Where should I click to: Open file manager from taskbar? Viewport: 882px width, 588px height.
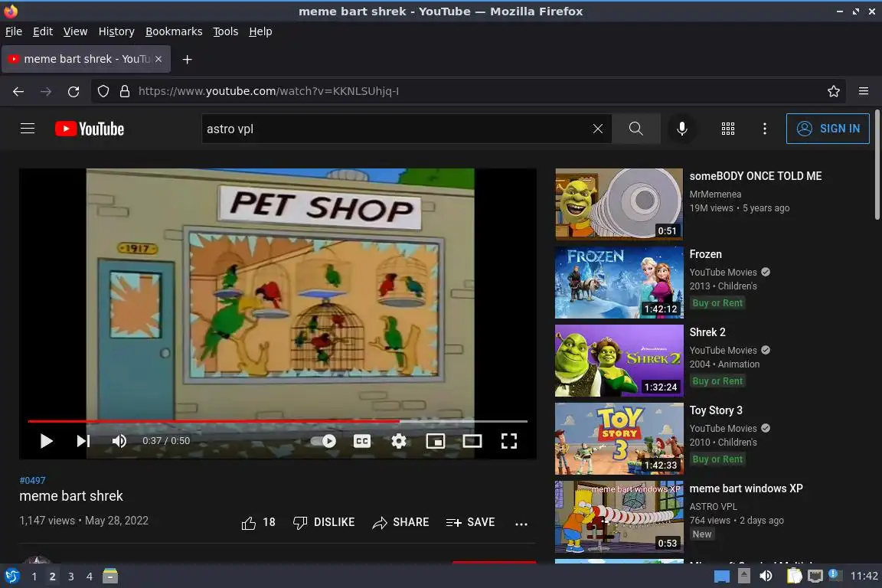(x=110, y=577)
